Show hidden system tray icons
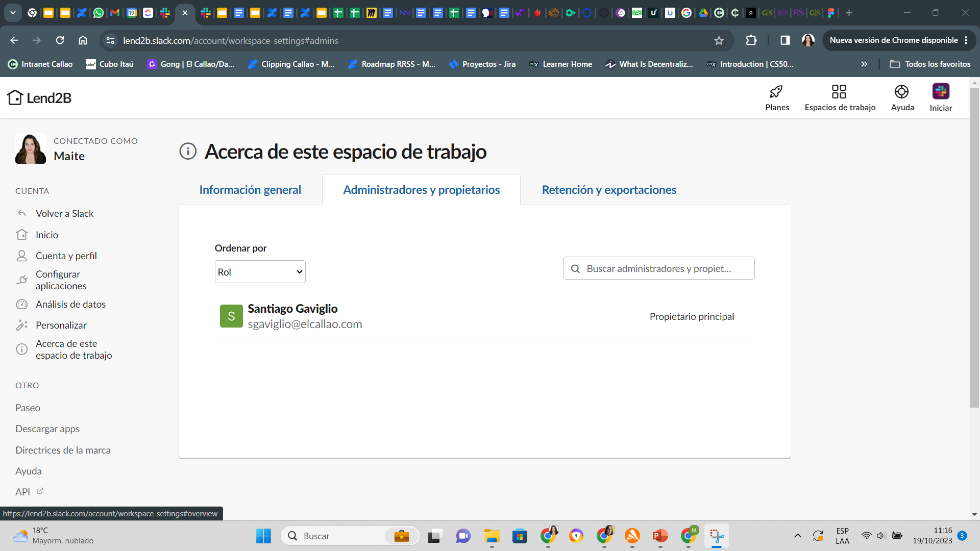The width and height of the screenshot is (980, 551). click(x=797, y=536)
